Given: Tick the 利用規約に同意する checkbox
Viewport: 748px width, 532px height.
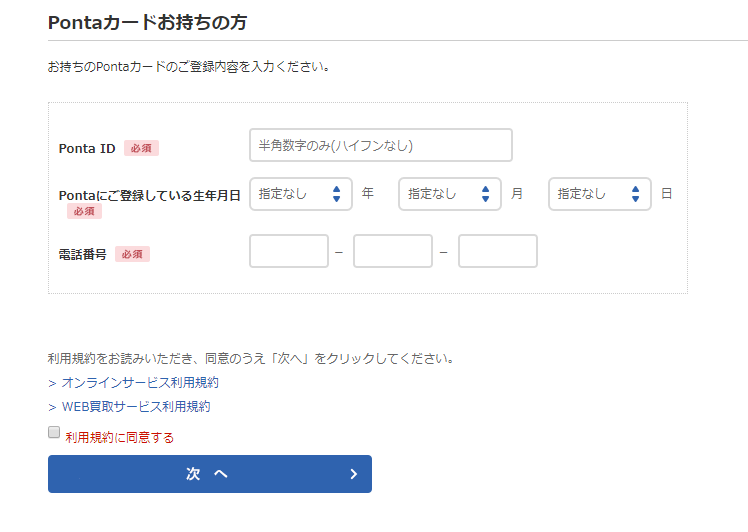Looking at the screenshot, I should click(x=54, y=432).
